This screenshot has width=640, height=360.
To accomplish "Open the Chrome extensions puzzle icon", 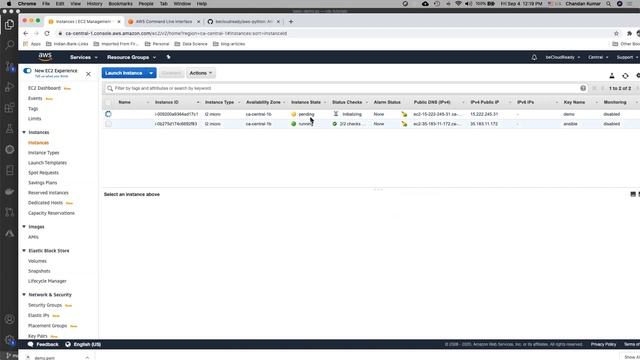I will pos(629,33).
